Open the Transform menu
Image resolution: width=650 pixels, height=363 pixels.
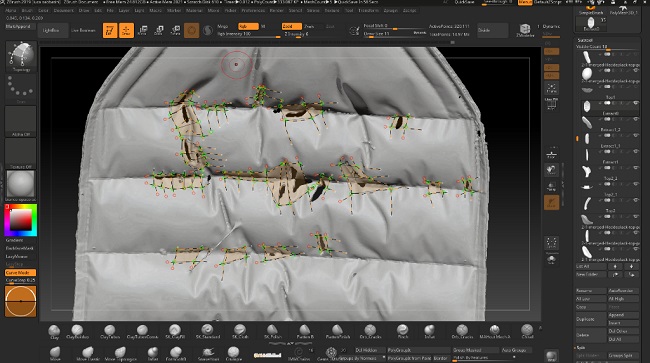point(369,10)
